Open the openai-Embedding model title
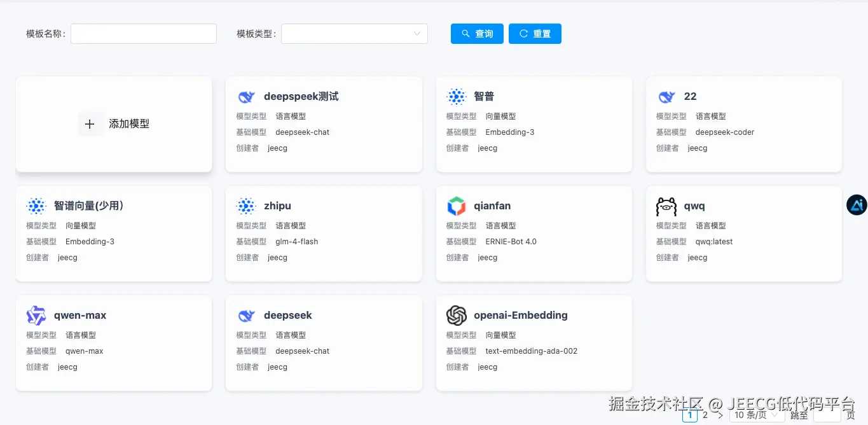Image resolution: width=868 pixels, height=425 pixels. [x=521, y=316]
